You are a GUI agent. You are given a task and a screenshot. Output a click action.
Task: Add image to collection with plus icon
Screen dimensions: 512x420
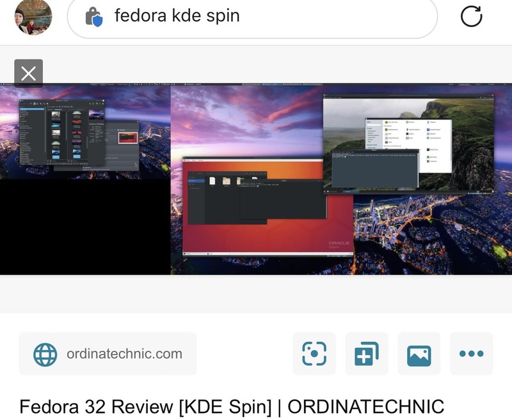(367, 353)
